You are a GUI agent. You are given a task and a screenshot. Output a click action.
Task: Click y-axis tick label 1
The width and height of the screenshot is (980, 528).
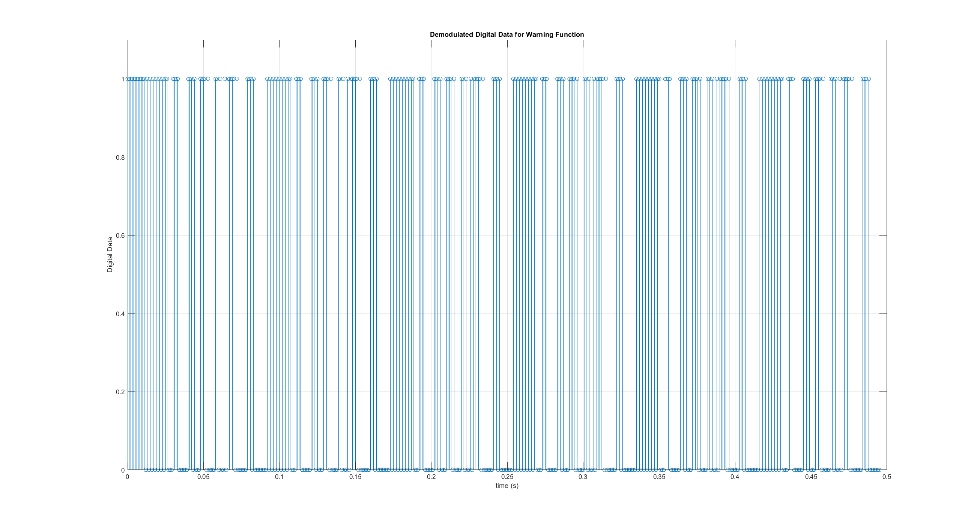122,79
